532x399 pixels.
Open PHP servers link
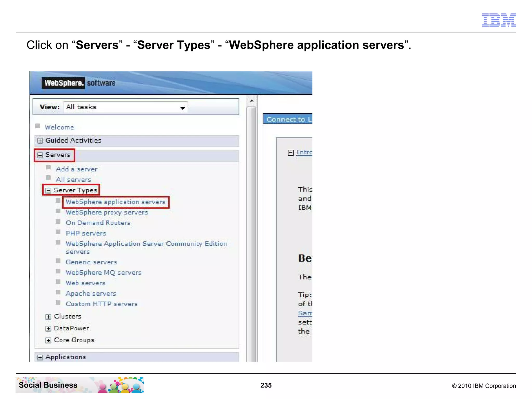(x=86, y=233)
